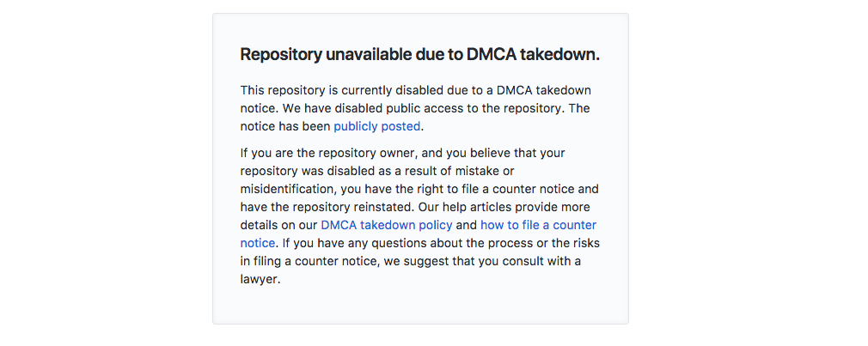The width and height of the screenshot is (868, 346).
Task: Open the "publicly posted" notice link
Action: pos(376,126)
